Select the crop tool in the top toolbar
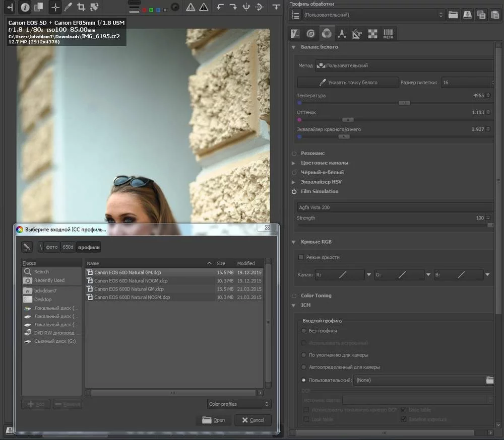This screenshot has height=440, width=504. tap(81, 7)
